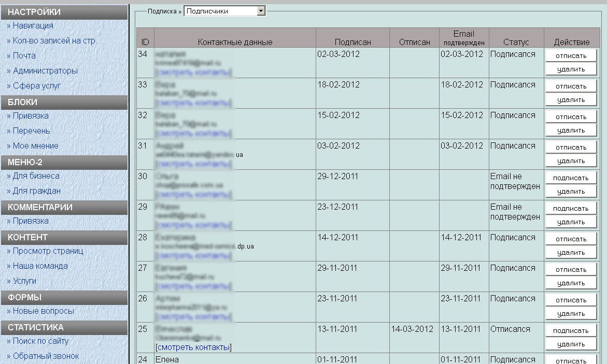Open смотреть контакты link for ID 34
607x364 pixels.
point(193,72)
